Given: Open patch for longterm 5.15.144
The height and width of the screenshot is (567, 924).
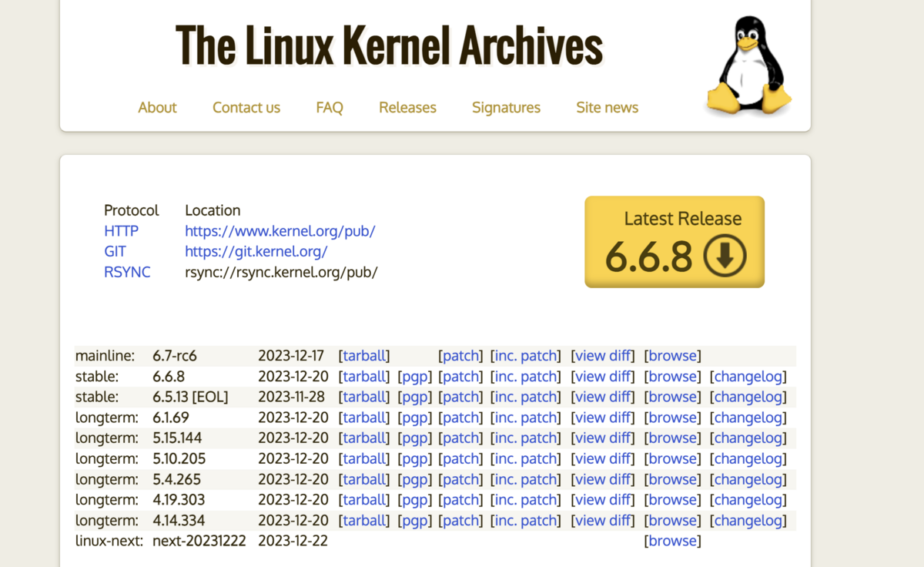Looking at the screenshot, I should point(460,438).
